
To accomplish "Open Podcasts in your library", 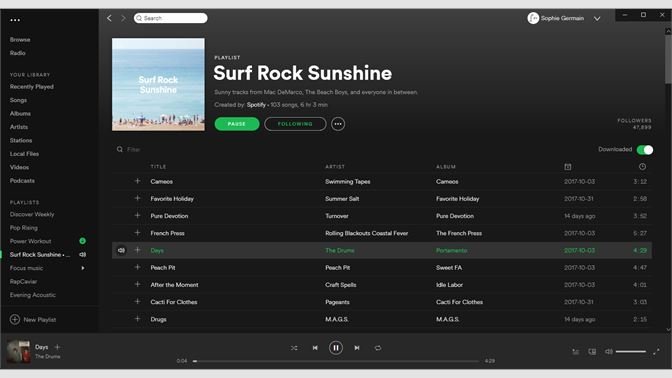I will (x=22, y=180).
